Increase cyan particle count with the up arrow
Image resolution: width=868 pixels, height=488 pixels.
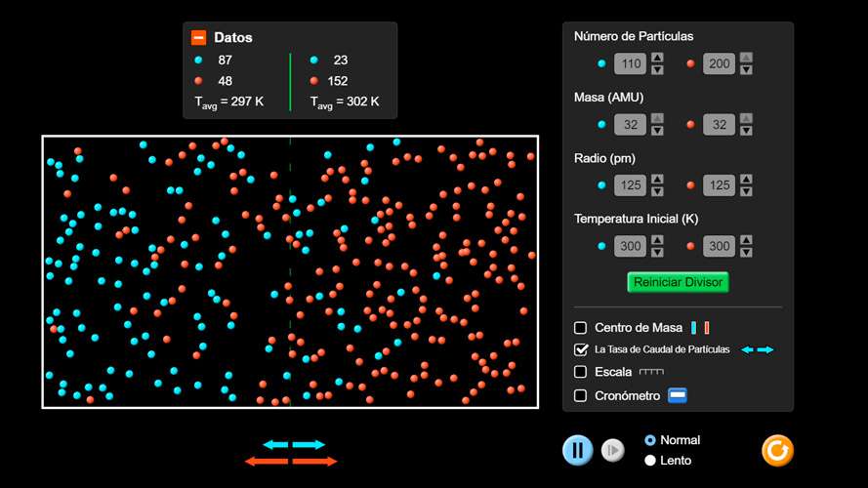[x=657, y=59]
